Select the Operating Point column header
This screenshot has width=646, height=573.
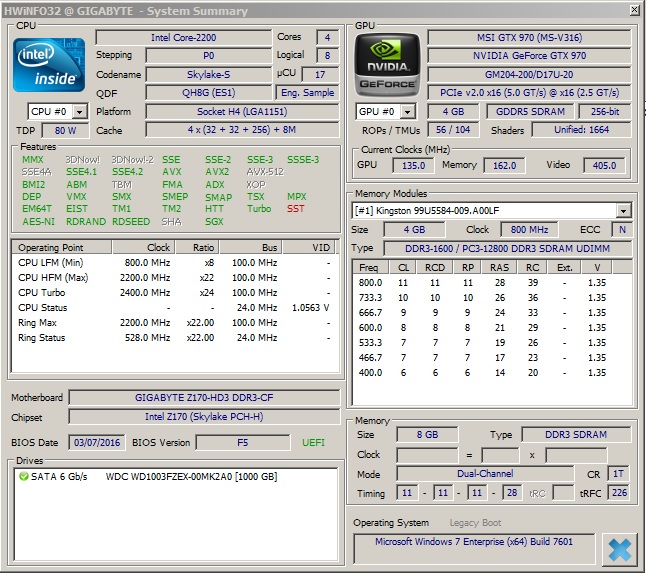coord(61,248)
